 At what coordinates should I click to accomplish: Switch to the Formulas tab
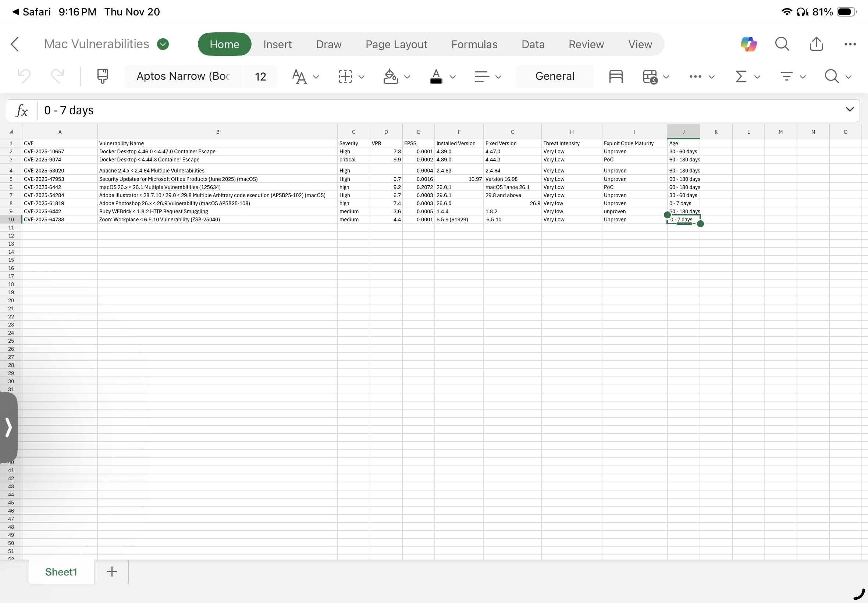pyautogui.click(x=474, y=44)
